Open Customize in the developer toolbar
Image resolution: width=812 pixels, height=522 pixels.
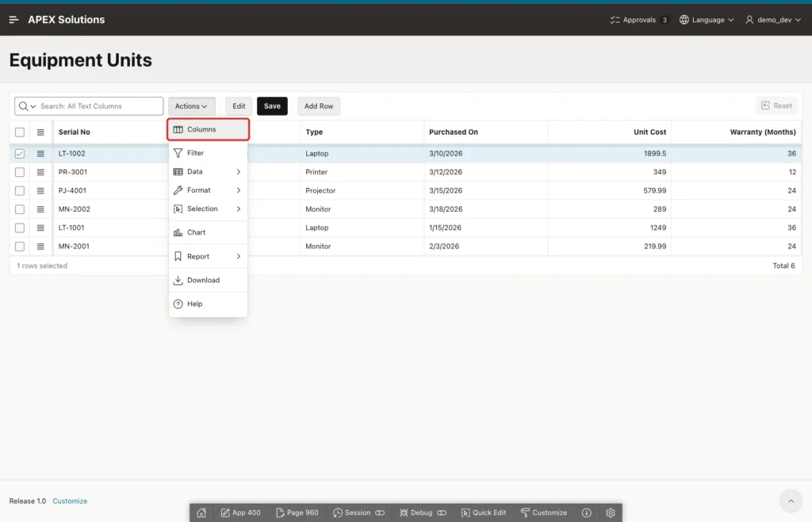(x=544, y=512)
